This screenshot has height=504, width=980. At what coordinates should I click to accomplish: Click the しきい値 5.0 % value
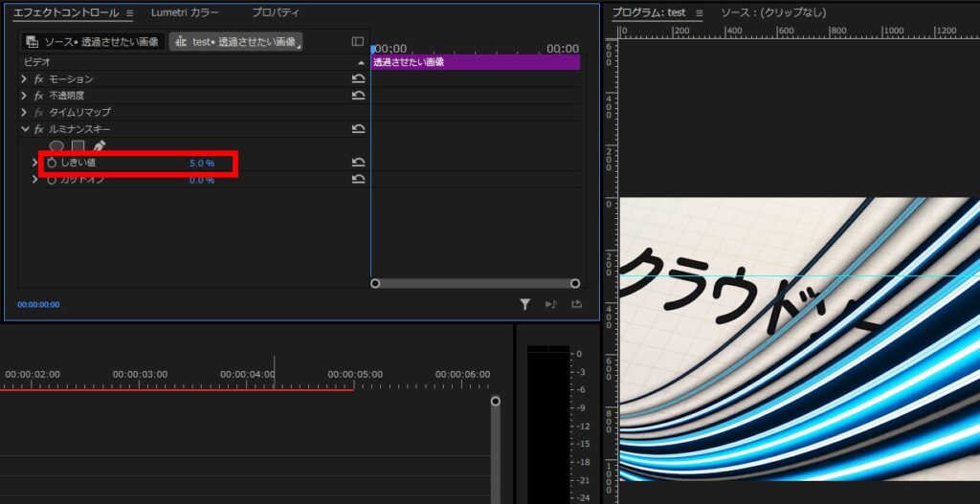pos(202,164)
